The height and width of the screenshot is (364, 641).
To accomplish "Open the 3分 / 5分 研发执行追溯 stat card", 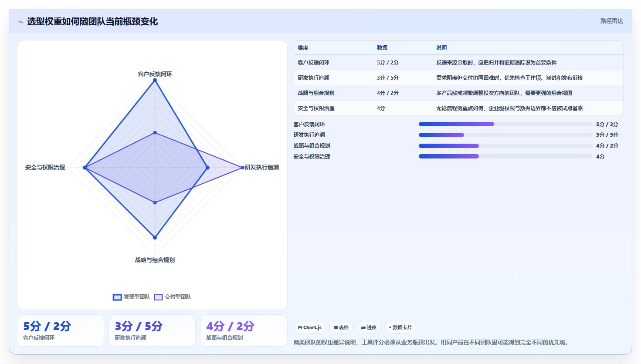I will click(x=152, y=330).
